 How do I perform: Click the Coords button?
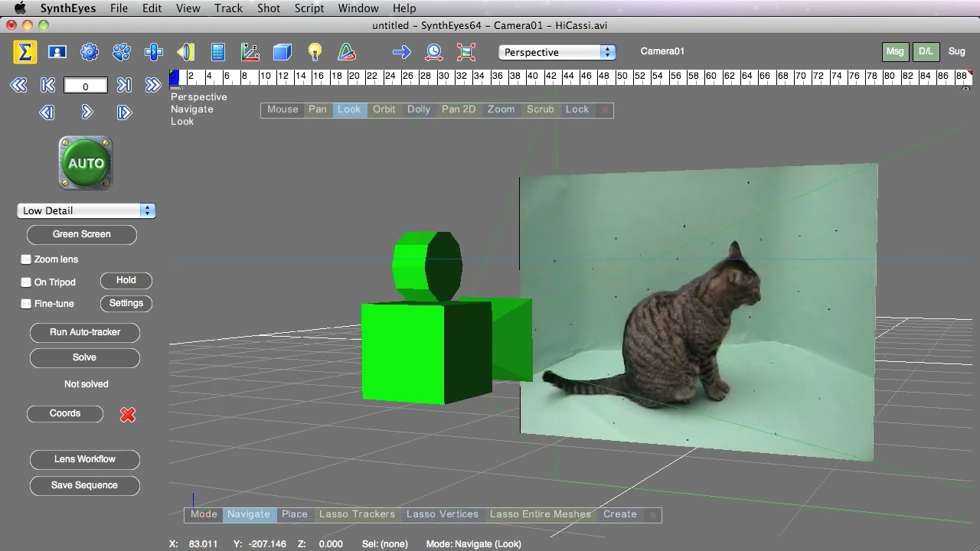(x=65, y=413)
